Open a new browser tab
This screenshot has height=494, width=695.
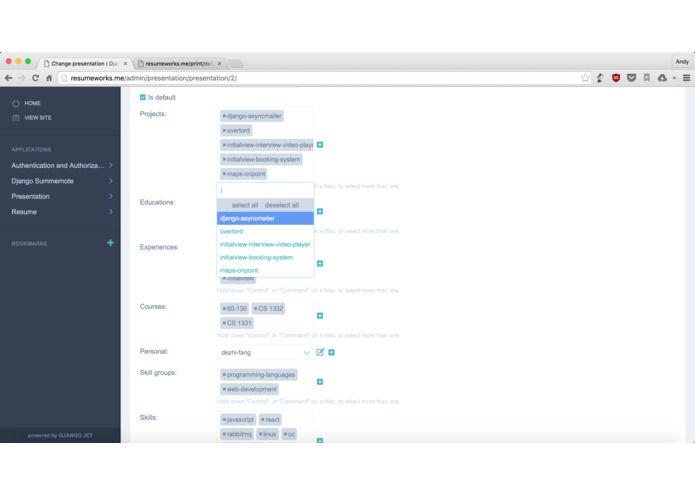pos(235,64)
